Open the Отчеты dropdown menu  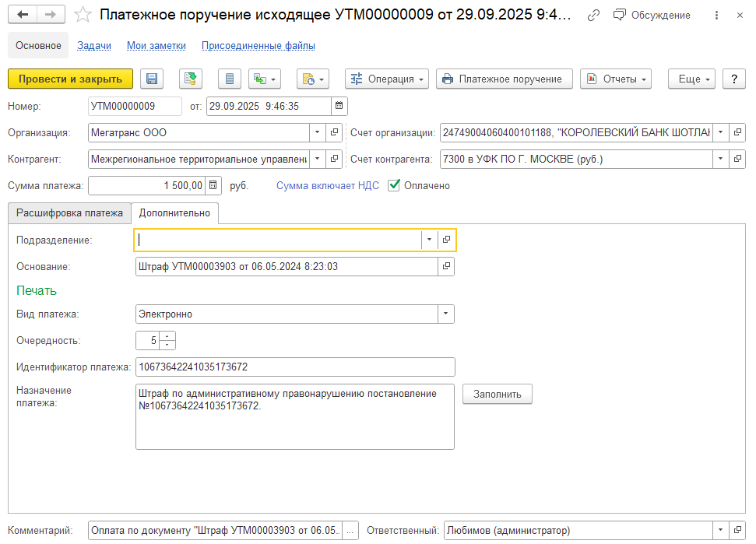click(x=615, y=79)
